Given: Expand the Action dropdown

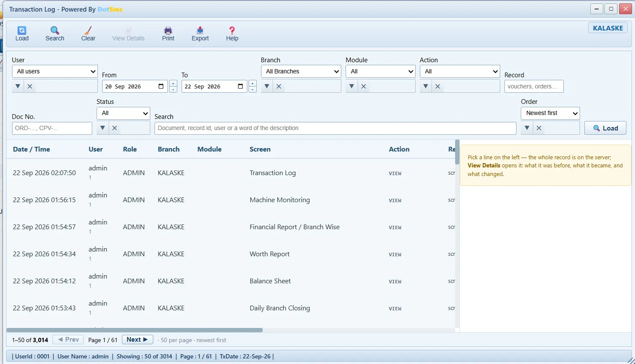Looking at the screenshot, I should click(x=460, y=71).
